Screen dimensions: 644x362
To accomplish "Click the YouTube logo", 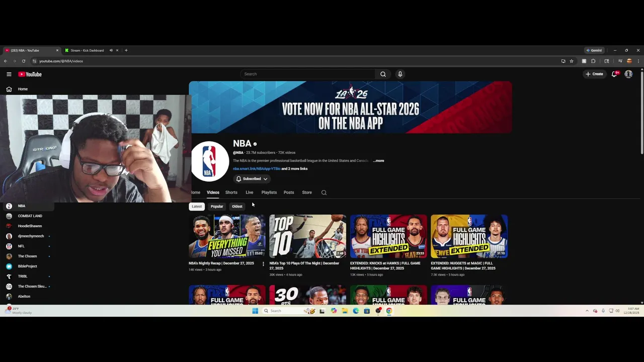I will click(x=30, y=74).
